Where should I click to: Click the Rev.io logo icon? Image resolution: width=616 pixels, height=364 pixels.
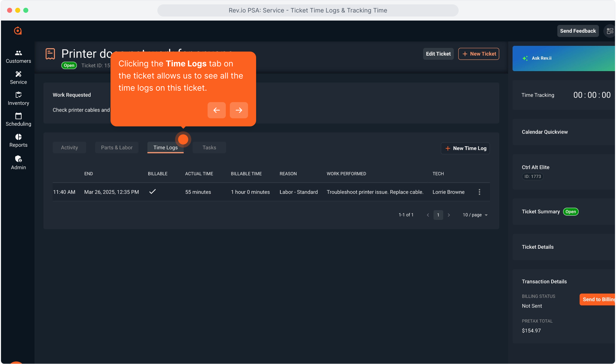point(18,31)
